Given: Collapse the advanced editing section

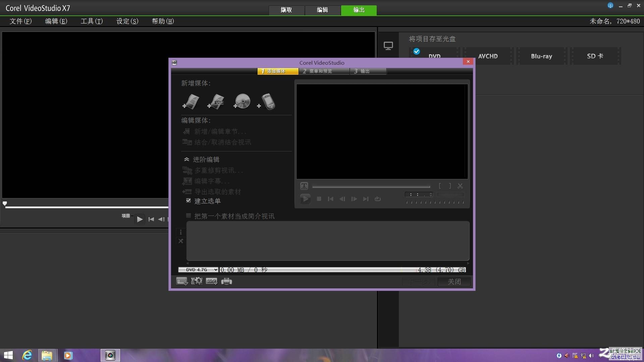Looking at the screenshot, I should [202, 160].
